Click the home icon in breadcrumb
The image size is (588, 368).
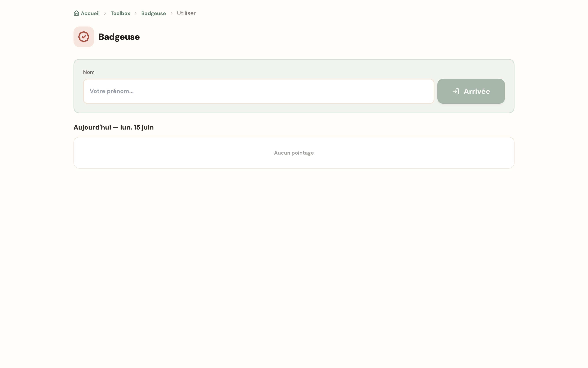pyautogui.click(x=76, y=13)
